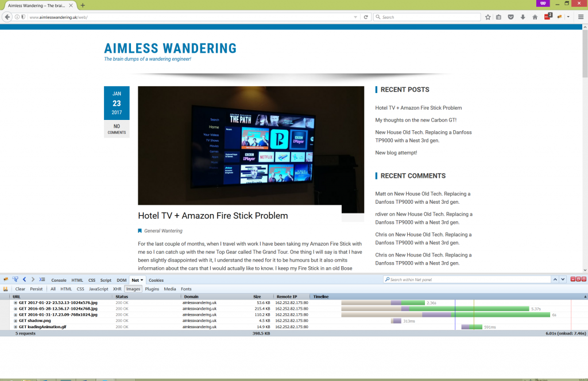Go to the Firefox home page icon
The image size is (588, 381).
[535, 17]
